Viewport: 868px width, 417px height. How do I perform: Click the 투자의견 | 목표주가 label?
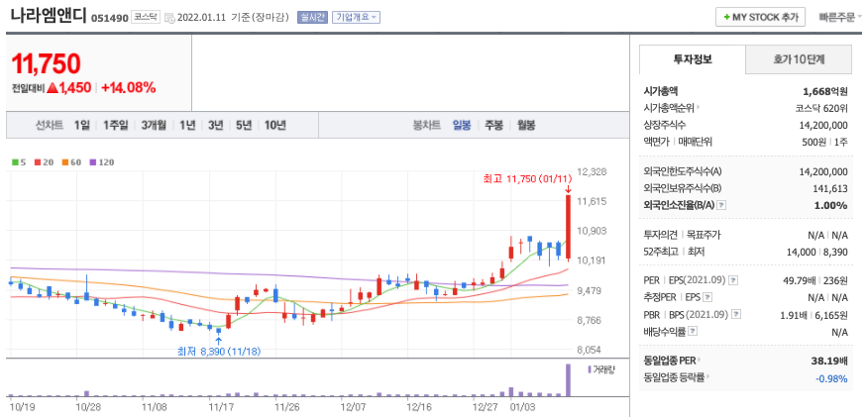[682, 235]
